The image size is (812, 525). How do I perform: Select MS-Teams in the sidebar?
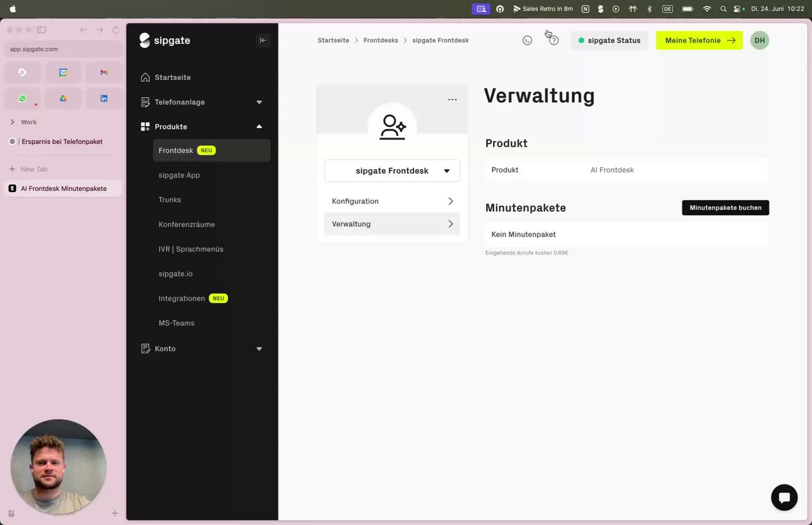(176, 323)
